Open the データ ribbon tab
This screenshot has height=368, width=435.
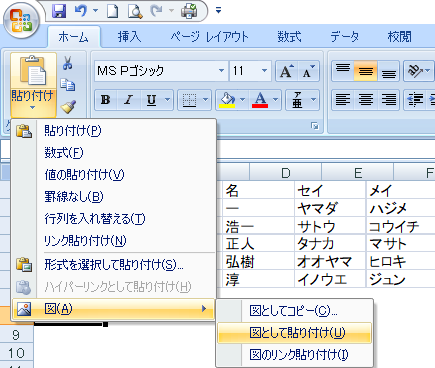click(345, 37)
